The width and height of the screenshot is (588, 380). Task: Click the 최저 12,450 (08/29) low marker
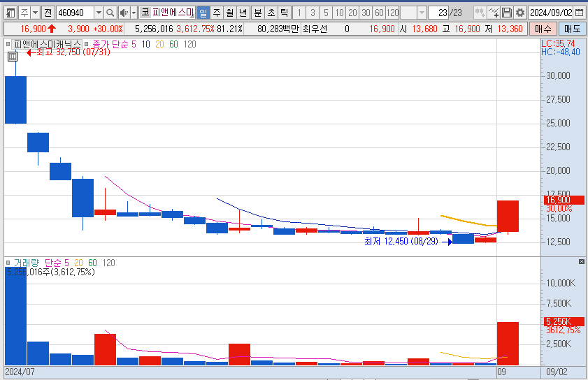click(408, 242)
